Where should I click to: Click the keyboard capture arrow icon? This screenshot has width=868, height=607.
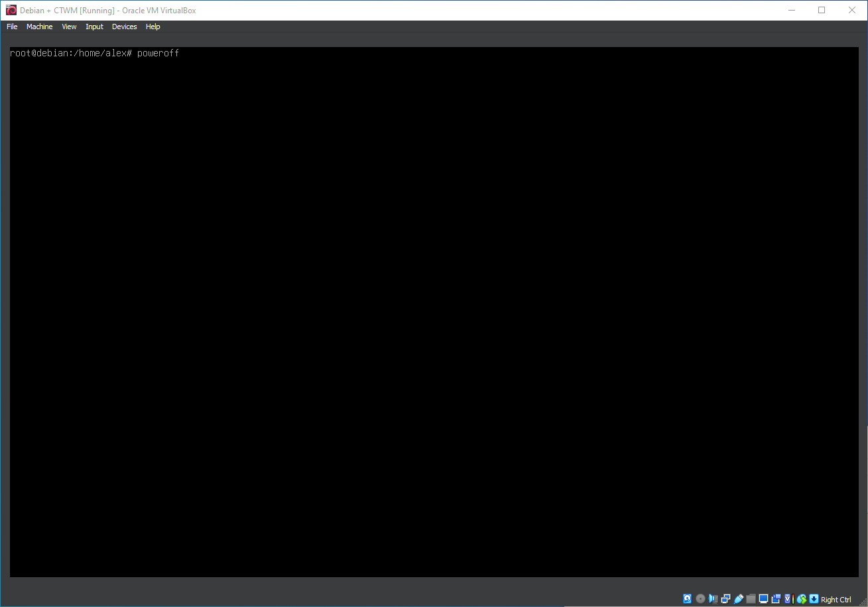pyautogui.click(x=814, y=599)
